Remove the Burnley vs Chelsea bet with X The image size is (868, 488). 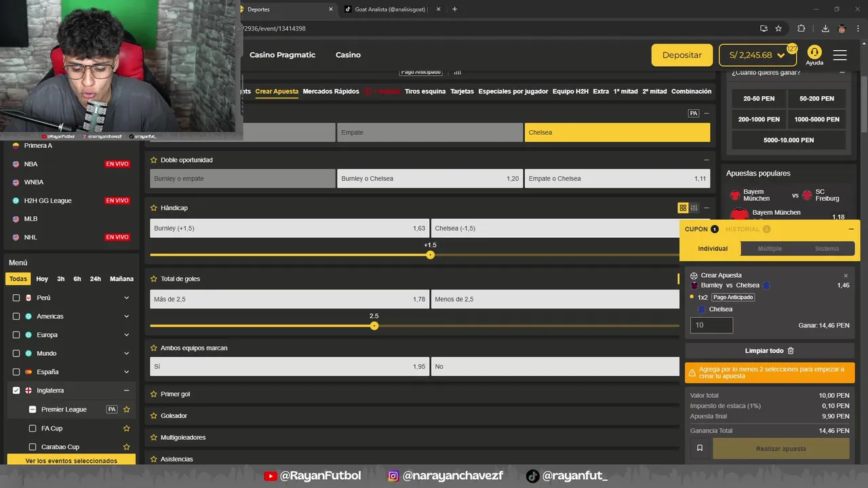[x=846, y=275]
